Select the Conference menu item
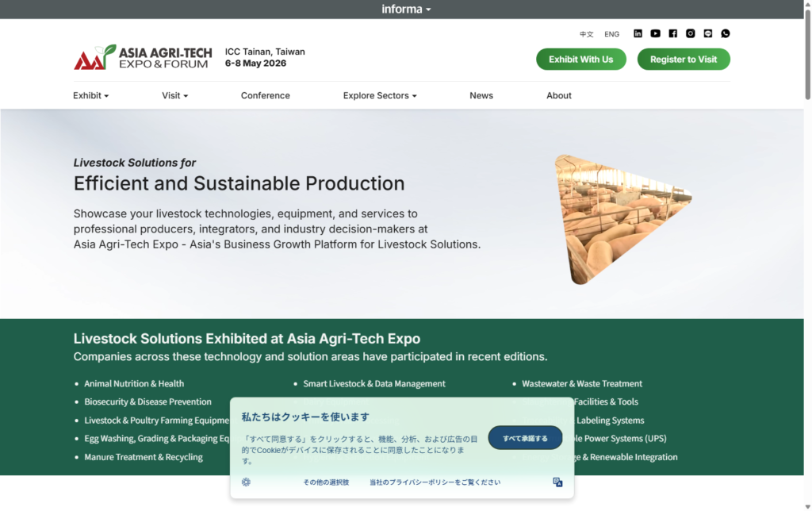 pos(265,95)
